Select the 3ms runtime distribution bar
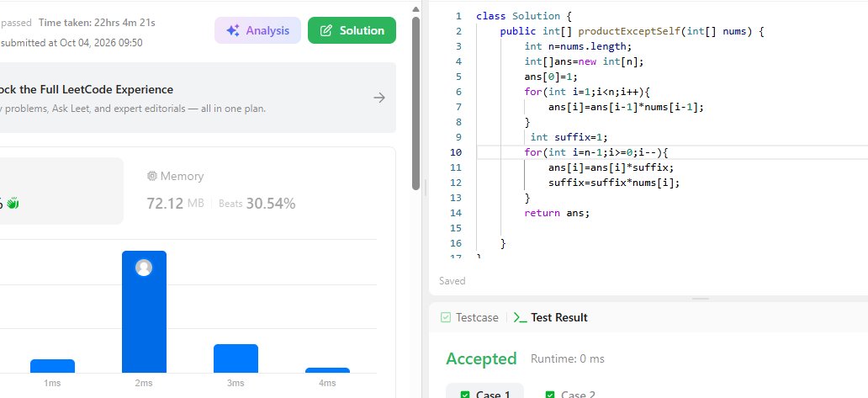 pos(236,358)
